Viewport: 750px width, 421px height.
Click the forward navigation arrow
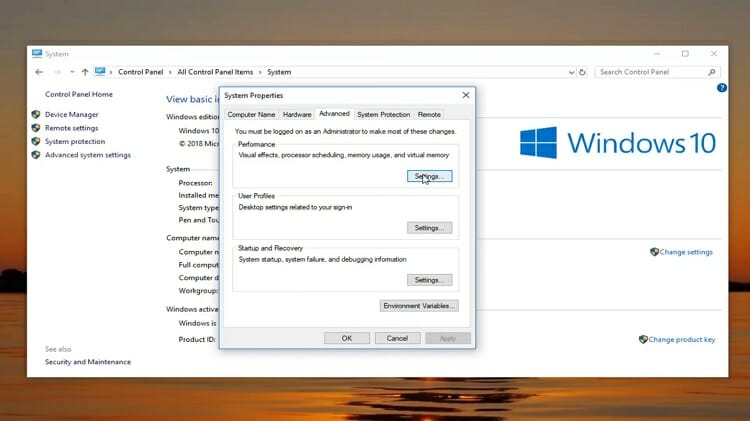pos(57,72)
